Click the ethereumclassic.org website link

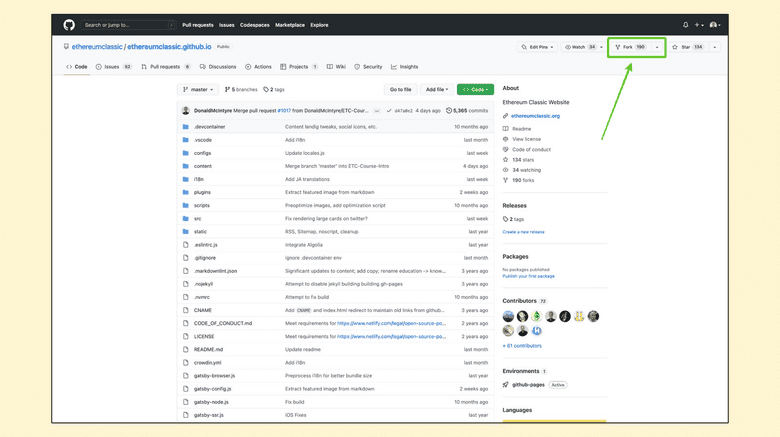(x=535, y=116)
